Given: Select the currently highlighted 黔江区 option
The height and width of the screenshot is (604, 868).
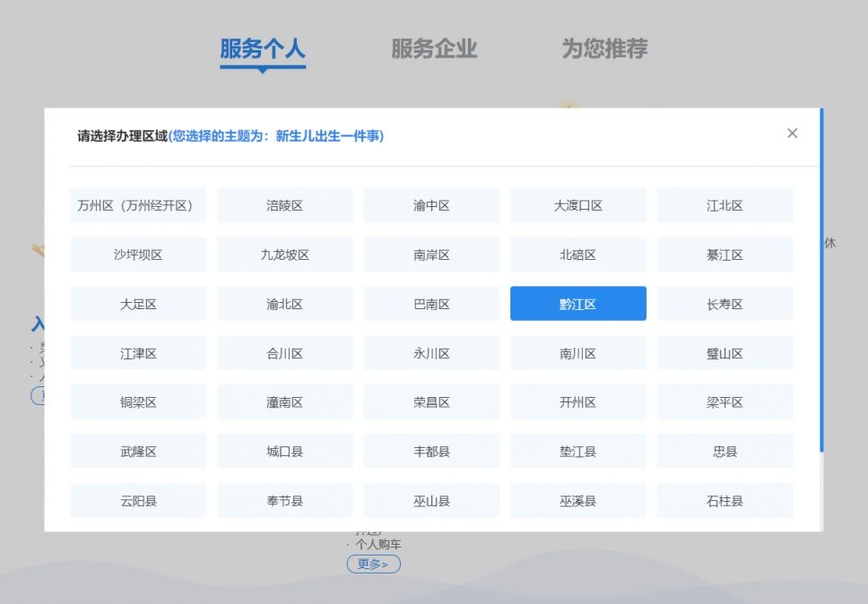Looking at the screenshot, I should [577, 303].
